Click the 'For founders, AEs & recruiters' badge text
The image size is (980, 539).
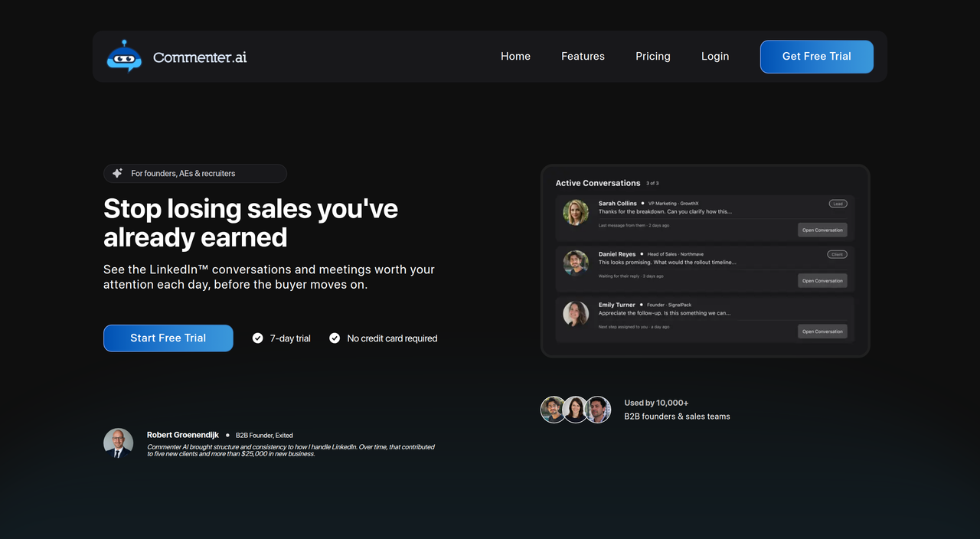point(183,174)
